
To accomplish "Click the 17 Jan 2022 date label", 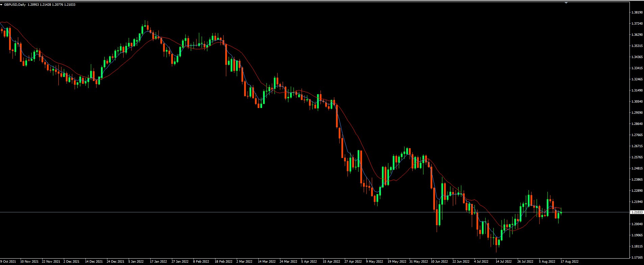I will (158, 262).
